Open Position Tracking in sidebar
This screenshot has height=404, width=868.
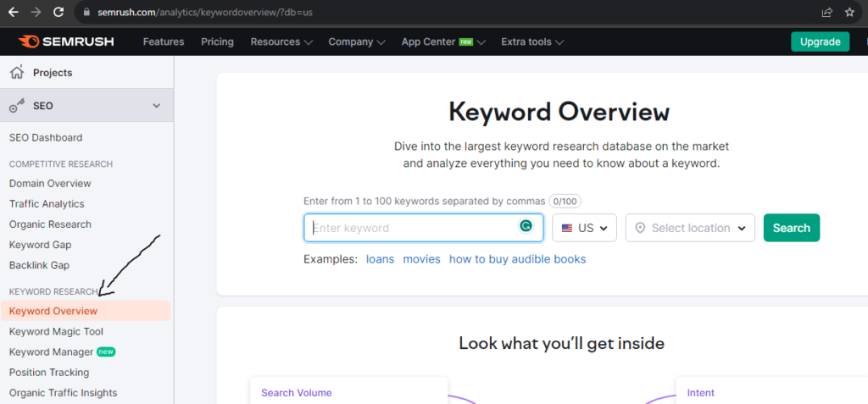coord(48,373)
